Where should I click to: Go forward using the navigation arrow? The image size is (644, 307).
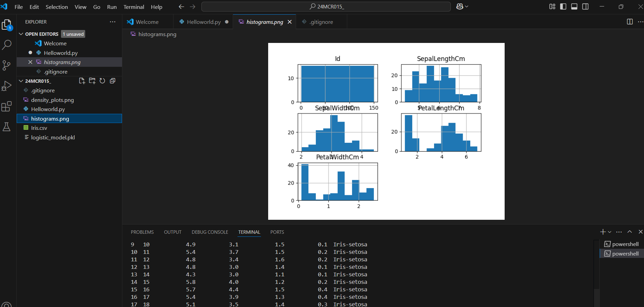193,7
